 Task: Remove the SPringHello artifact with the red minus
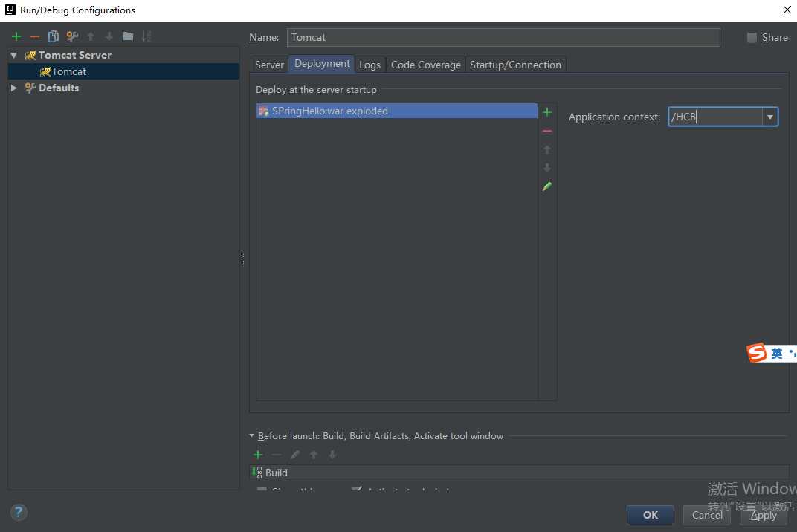[x=547, y=131]
